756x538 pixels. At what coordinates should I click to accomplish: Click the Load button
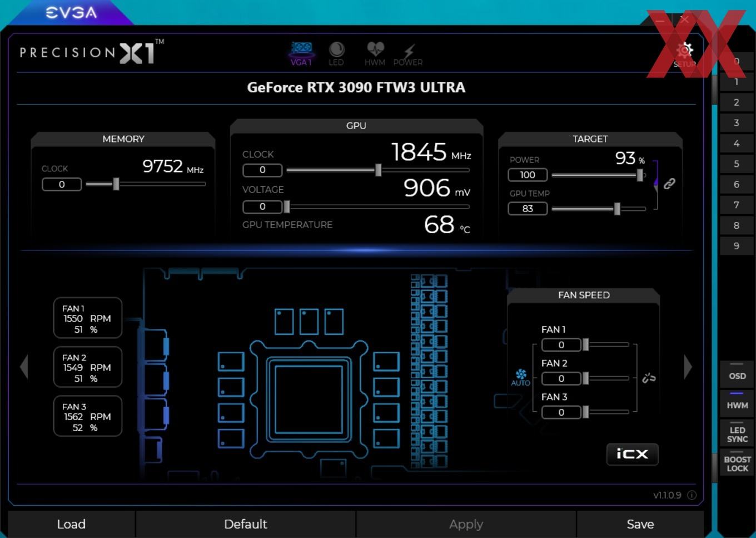pos(71,524)
